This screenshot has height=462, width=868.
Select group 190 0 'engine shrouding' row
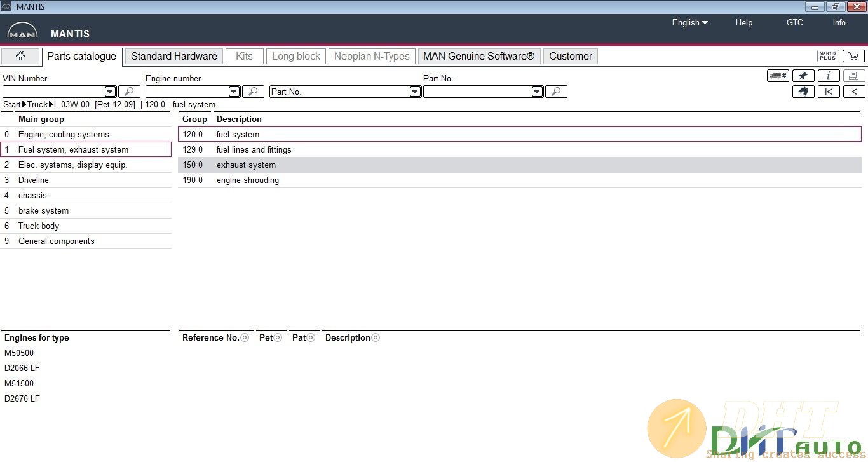point(520,180)
